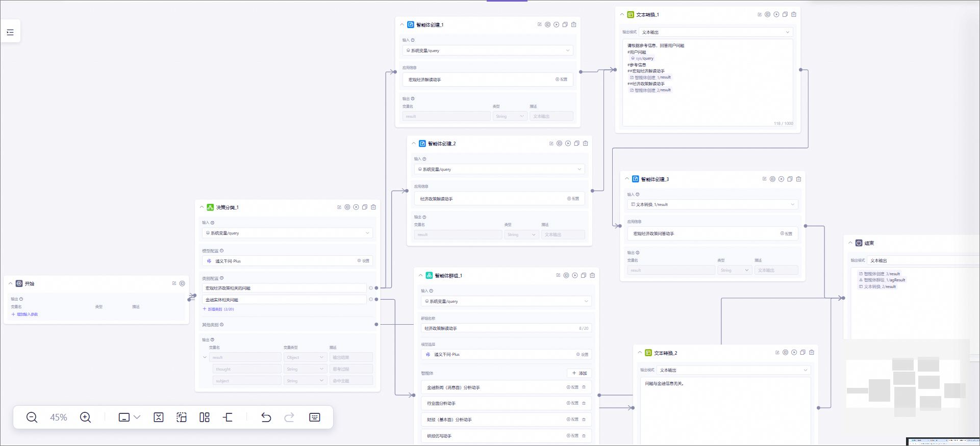Open Object type dropdown in 决策分类_1
Viewport: 980px width, 446px height.
(305, 357)
